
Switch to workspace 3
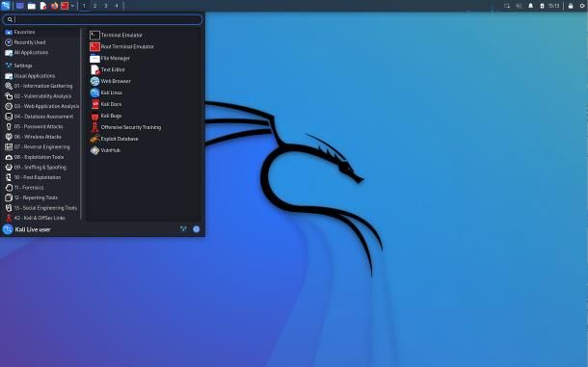106,6
